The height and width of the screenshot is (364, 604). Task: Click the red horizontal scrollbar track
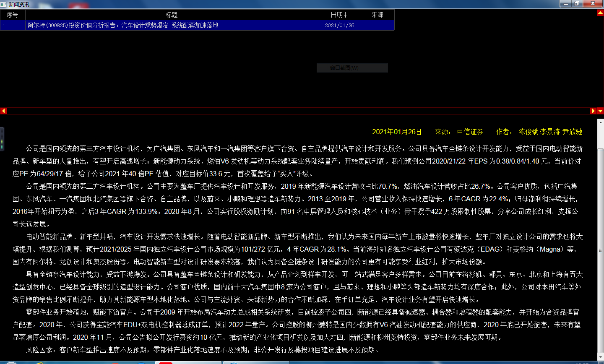point(298,111)
